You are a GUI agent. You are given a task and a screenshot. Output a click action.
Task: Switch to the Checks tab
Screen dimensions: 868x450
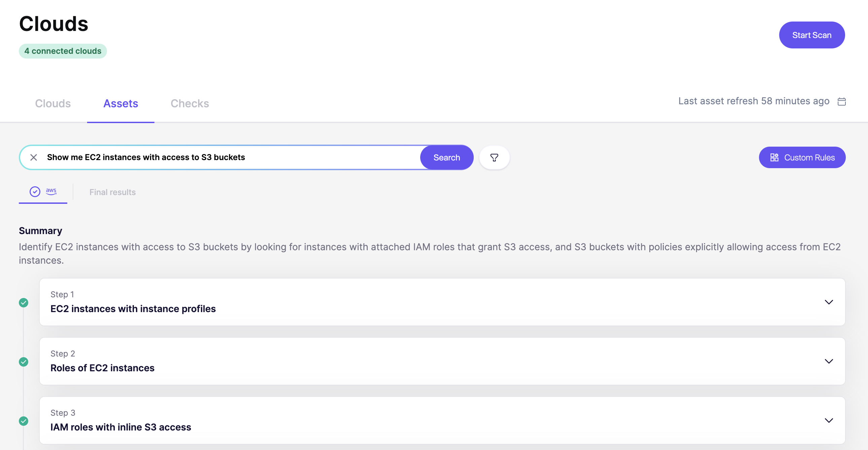190,103
